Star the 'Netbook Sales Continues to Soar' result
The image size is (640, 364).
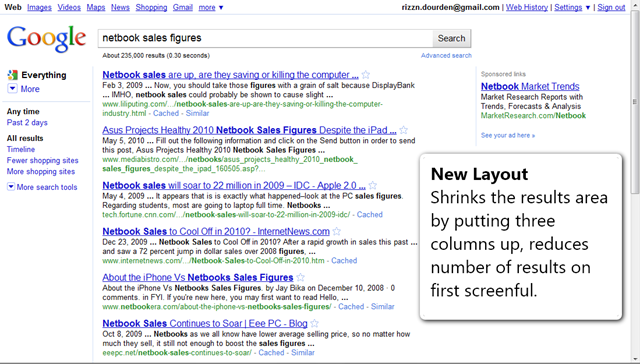click(x=314, y=324)
